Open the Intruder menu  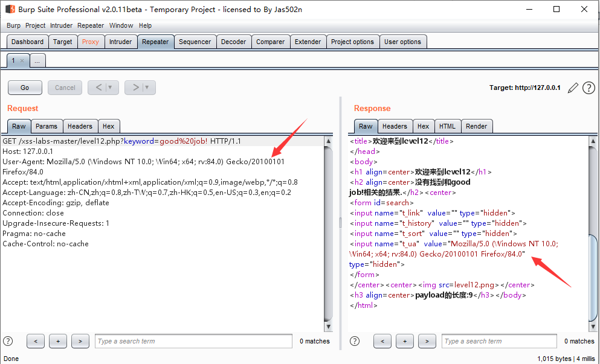pyautogui.click(x=61, y=25)
